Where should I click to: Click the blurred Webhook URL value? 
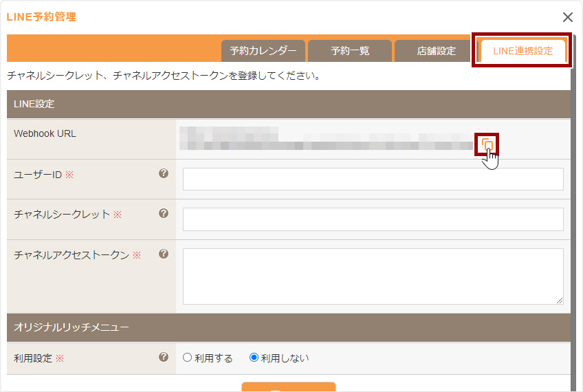326,138
